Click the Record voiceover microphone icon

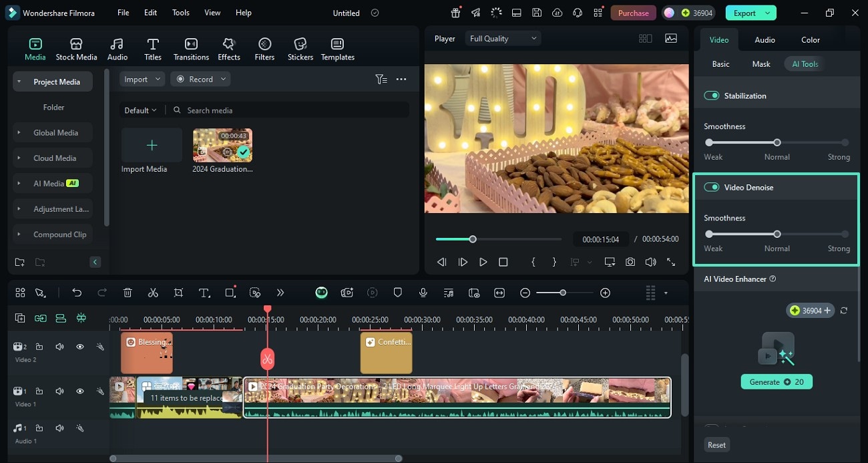coord(423,293)
